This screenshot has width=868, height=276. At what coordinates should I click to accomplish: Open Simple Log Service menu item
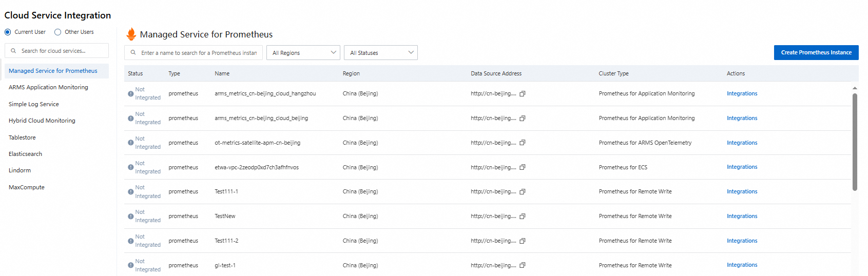56,104
